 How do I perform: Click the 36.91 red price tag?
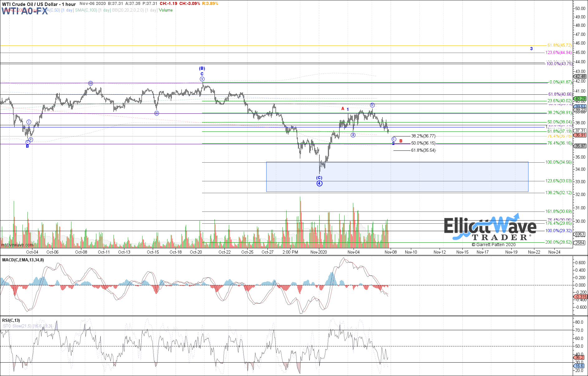(580, 135)
